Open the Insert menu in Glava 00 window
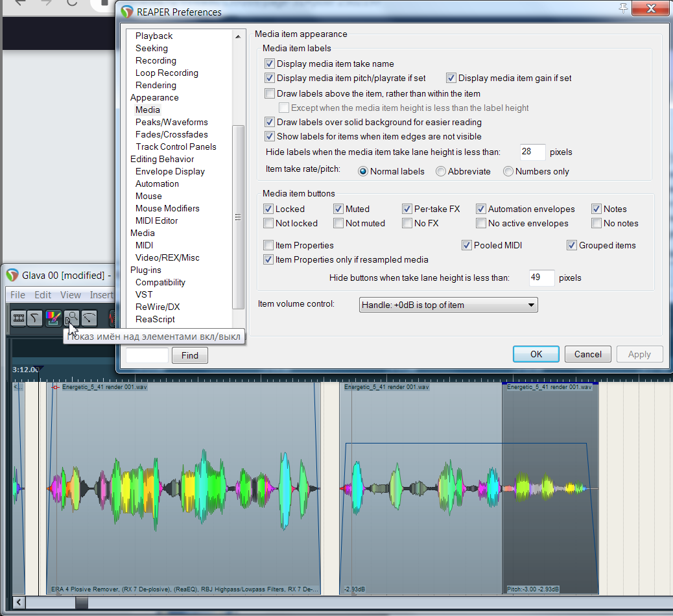The width and height of the screenshot is (673, 616). (101, 295)
